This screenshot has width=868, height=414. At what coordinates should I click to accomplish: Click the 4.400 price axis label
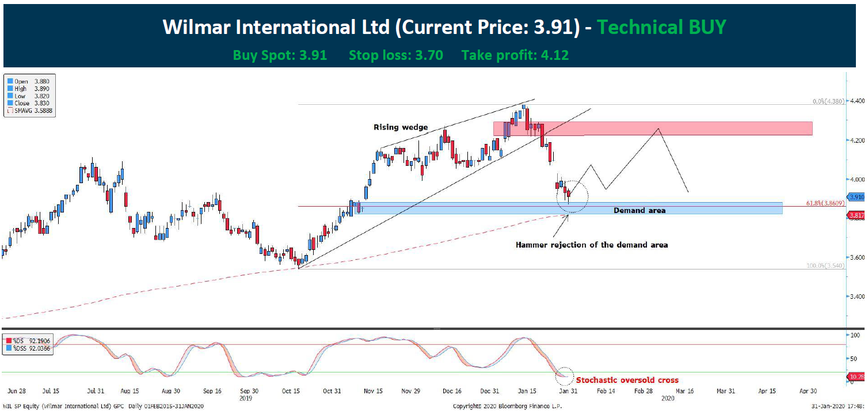[857, 101]
